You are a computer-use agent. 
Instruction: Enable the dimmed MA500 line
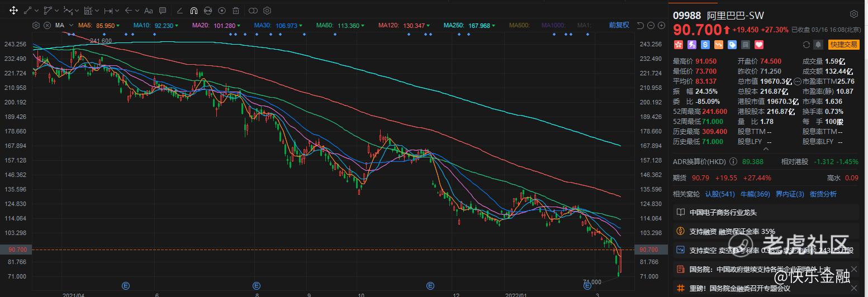coord(520,26)
